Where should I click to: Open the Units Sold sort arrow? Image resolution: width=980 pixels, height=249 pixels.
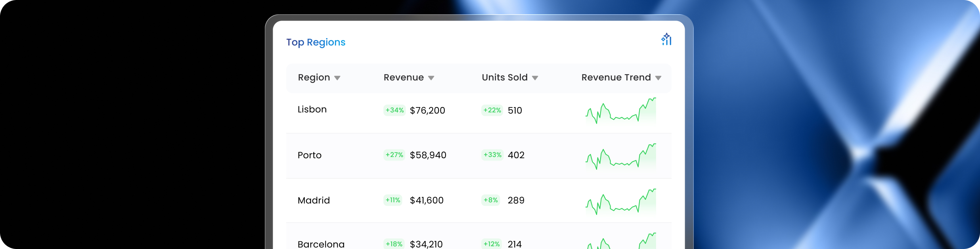click(x=535, y=78)
